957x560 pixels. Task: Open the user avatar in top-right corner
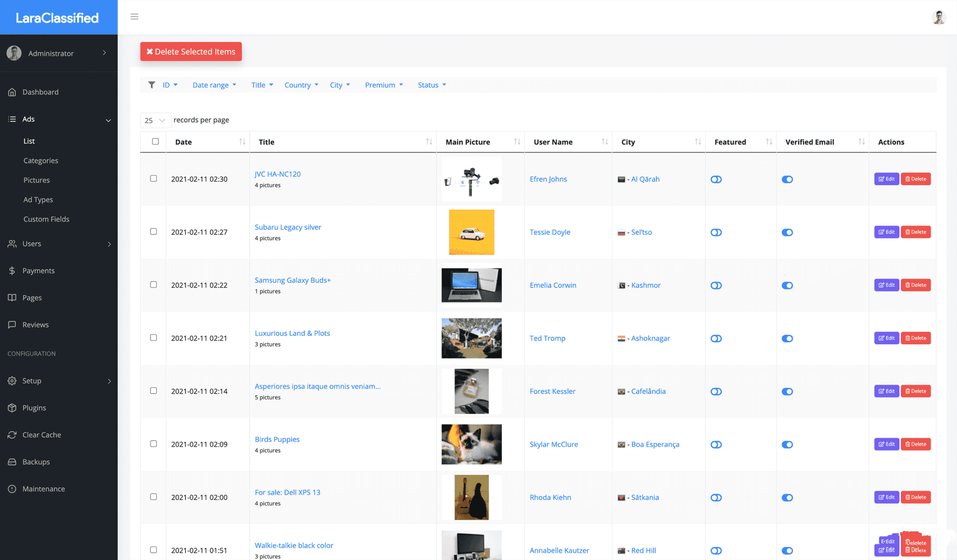pyautogui.click(x=938, y=17)
